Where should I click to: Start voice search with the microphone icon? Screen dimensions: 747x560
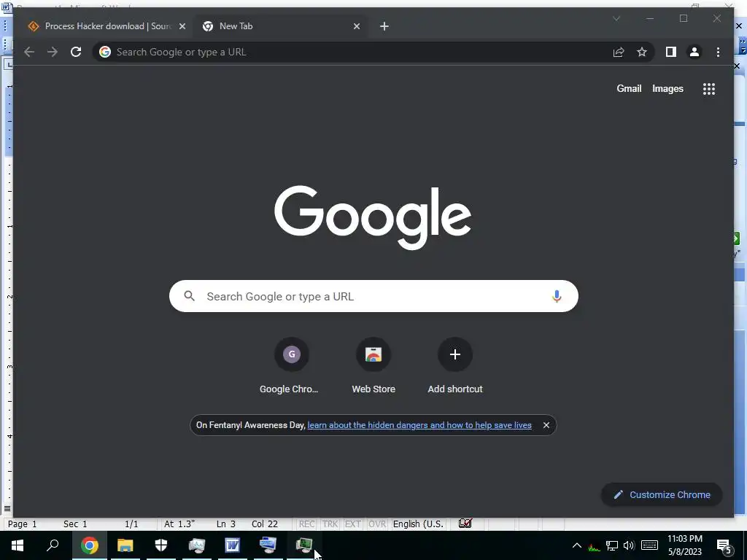[x=557, y=296]
